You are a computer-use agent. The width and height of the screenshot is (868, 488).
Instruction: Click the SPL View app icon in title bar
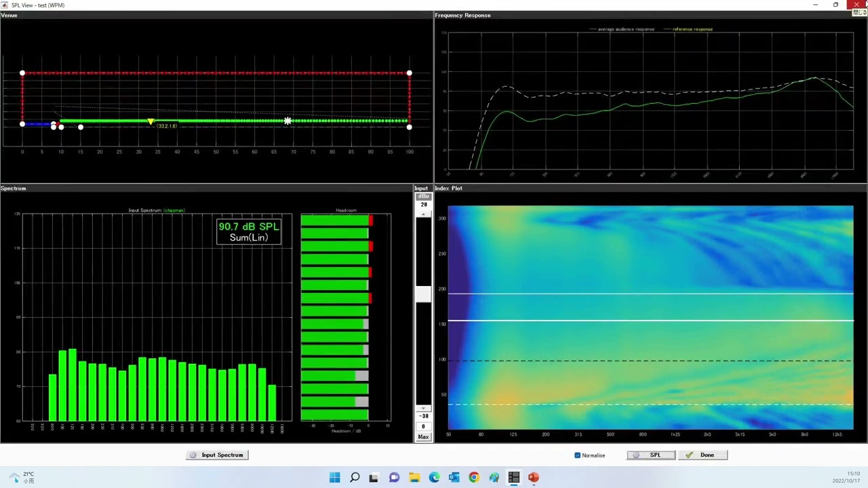[x=5, y=5]
